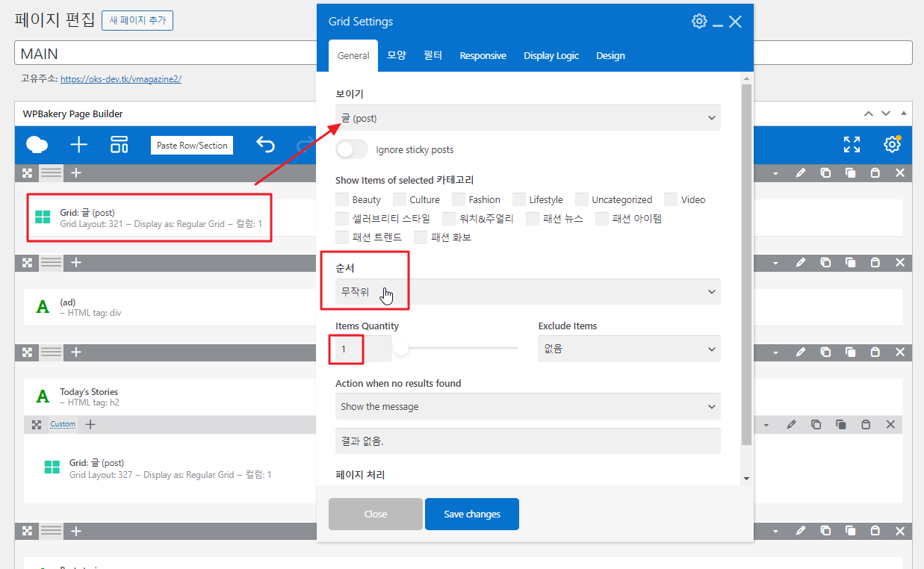Click Paste Row/Section button

(192, 145)
